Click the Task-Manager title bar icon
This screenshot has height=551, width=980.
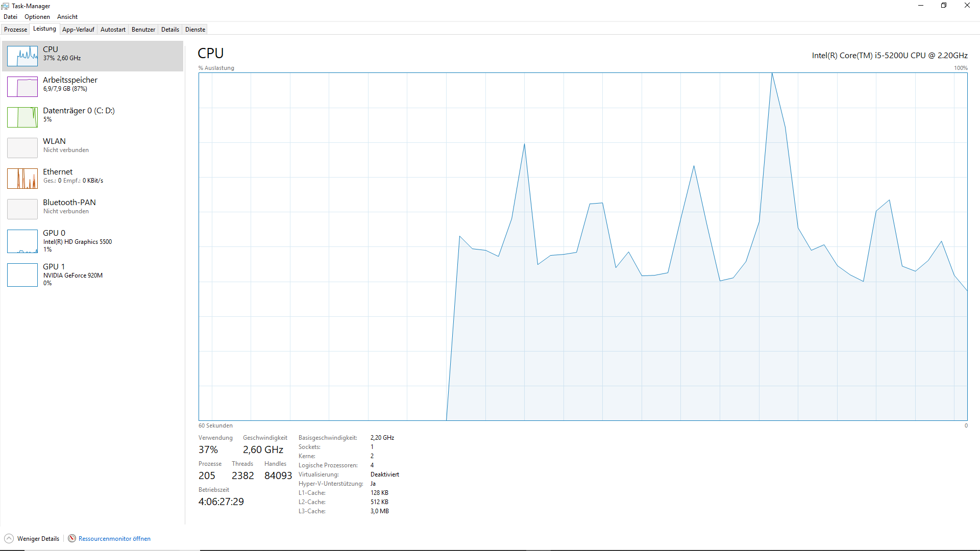[x=5, y=6]
